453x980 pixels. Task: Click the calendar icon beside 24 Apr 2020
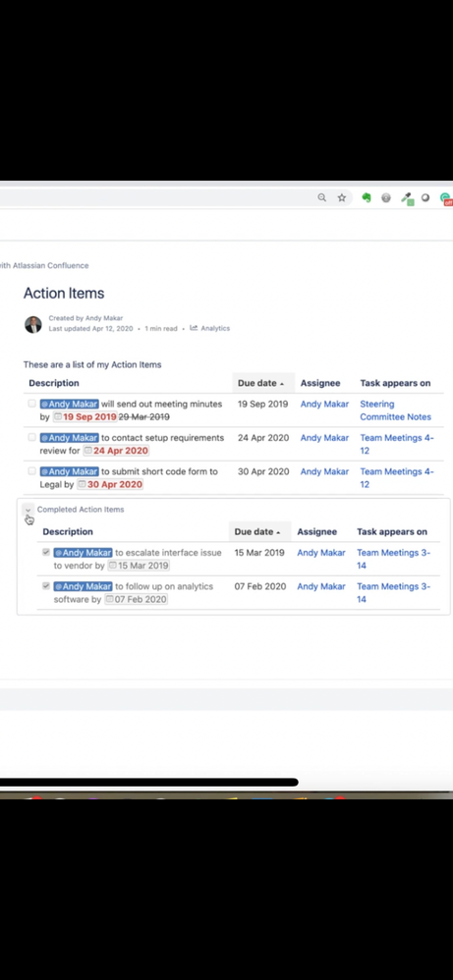[x=87, y=451]
